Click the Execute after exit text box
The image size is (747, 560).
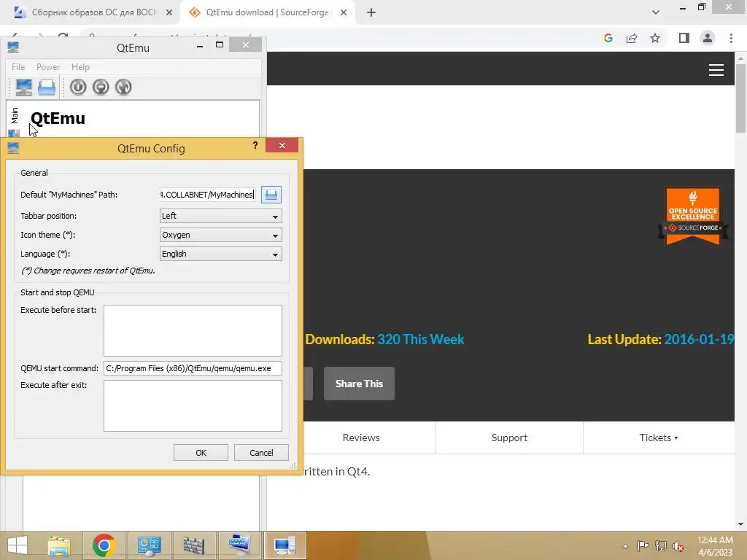(193, 405)
